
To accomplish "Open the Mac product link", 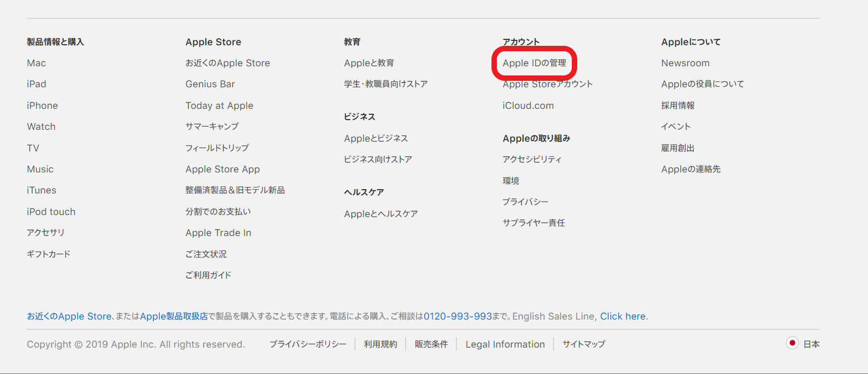I will pyautogui.click(x=37, y=63).
